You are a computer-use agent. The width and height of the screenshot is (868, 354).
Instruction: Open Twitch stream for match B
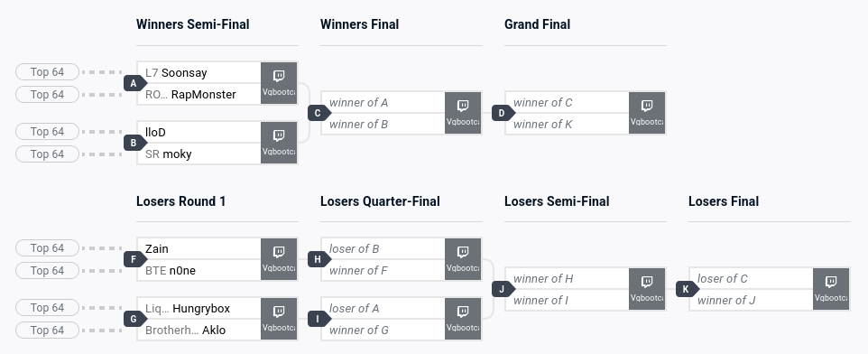click(x=279, y=143)
